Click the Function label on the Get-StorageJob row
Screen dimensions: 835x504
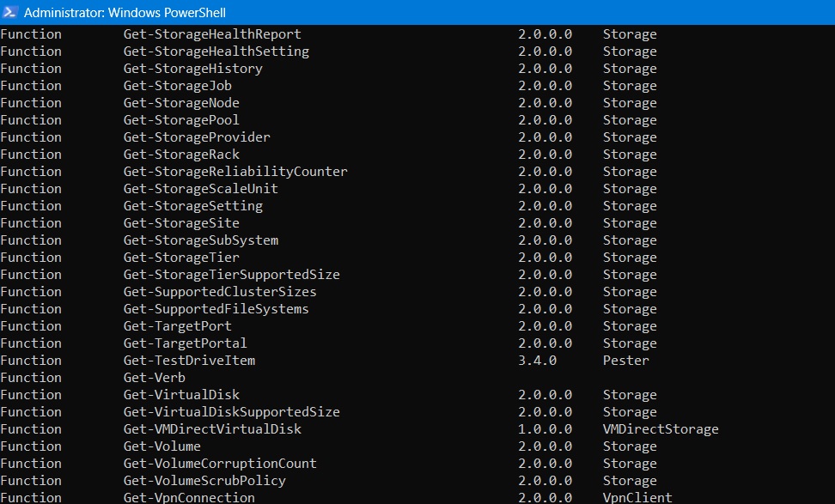tap(31, 85)
